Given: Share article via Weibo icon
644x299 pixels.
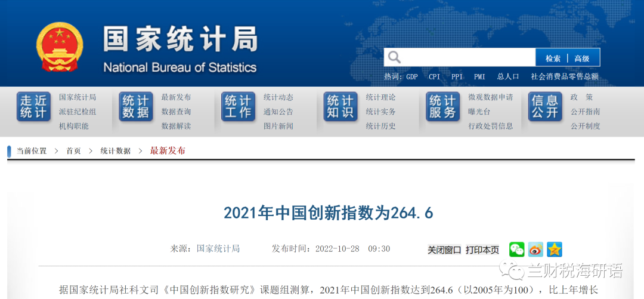Looking at the screenshot, I should 535,249.
